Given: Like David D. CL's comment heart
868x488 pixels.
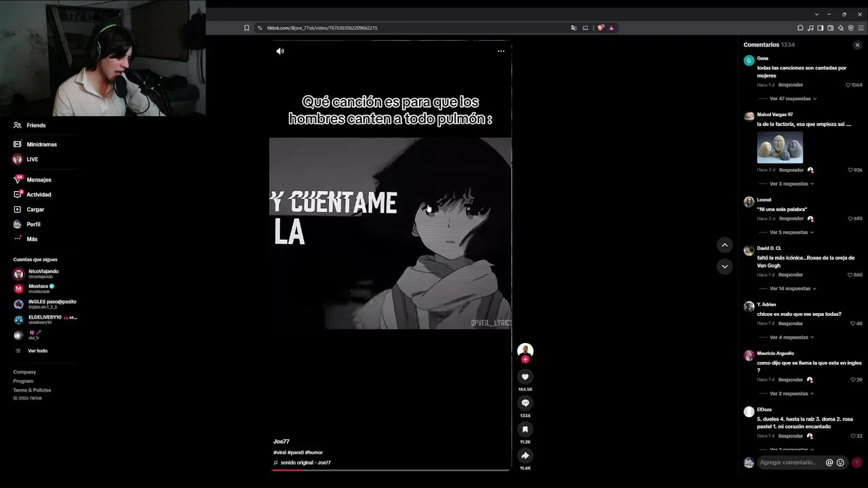Looking at the screenshot, I should click(x=850, y=275).
